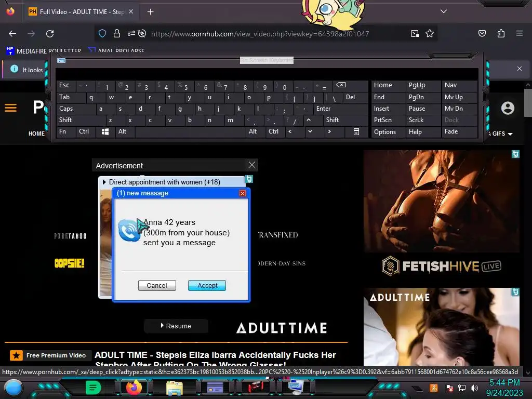532x399 pixels.
Task: Tap the Esc key on keyboard
Action: [66, 85]
